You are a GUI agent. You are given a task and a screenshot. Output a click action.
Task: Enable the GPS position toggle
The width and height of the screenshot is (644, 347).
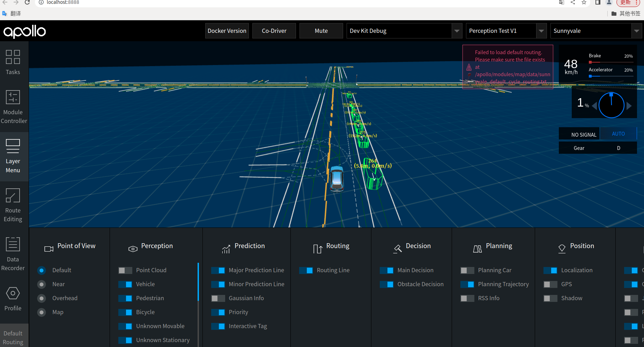550,284
